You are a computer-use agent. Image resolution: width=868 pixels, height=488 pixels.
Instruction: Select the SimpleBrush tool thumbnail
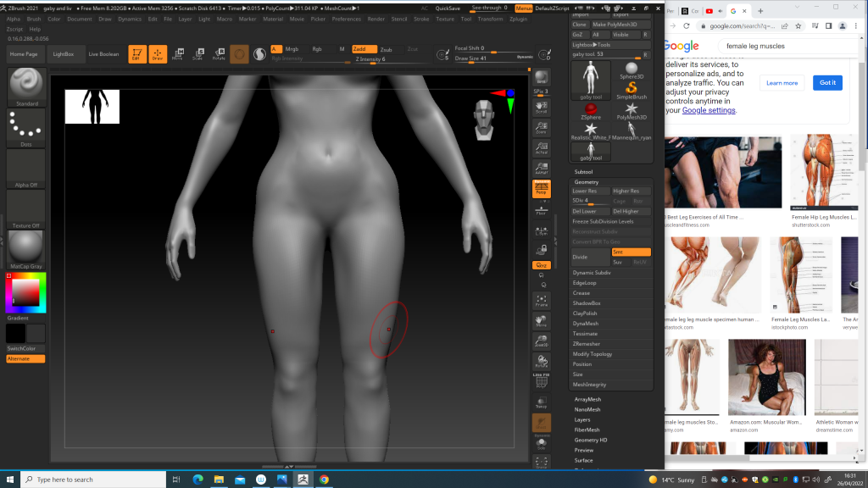click(x=632, y=91)
